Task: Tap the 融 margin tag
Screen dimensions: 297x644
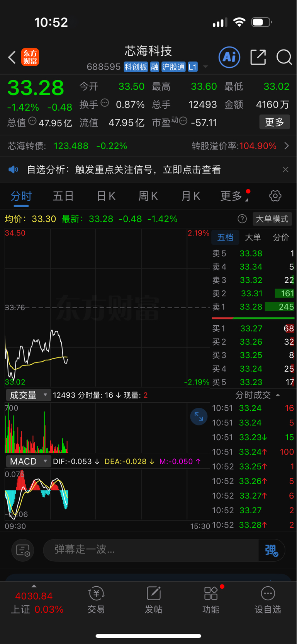Action: tap(154, 67)
